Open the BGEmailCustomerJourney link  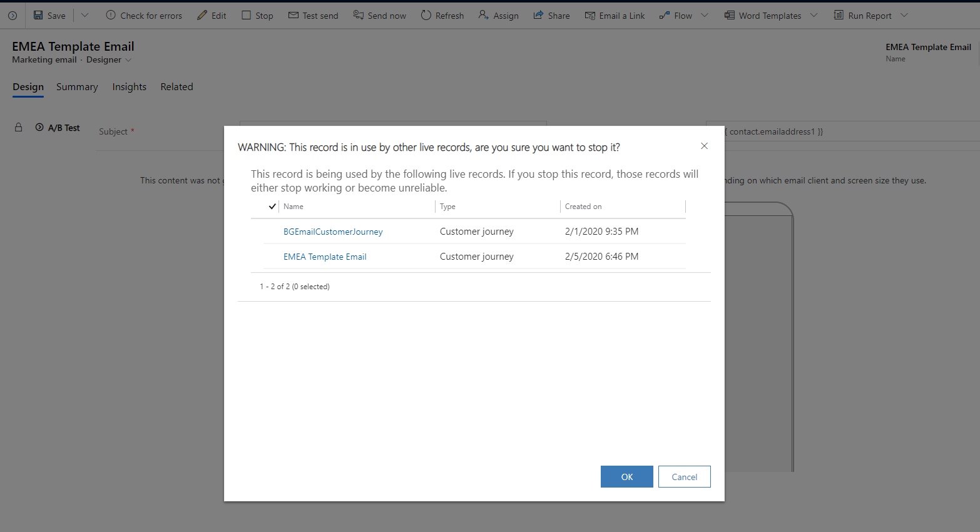pos(333,232)
